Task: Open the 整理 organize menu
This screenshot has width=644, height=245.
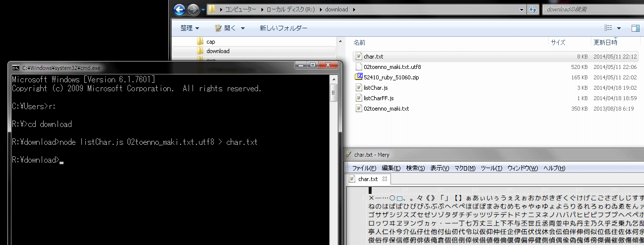Action: click(190, 28)
